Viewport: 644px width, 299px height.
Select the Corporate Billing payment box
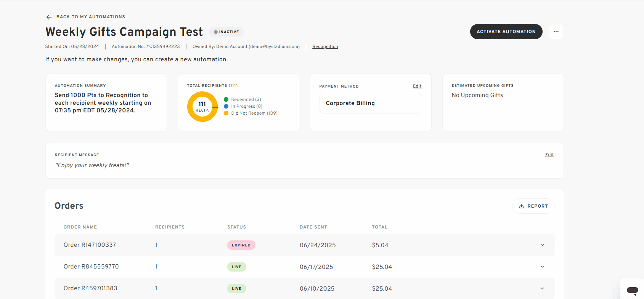click(371, 103)
